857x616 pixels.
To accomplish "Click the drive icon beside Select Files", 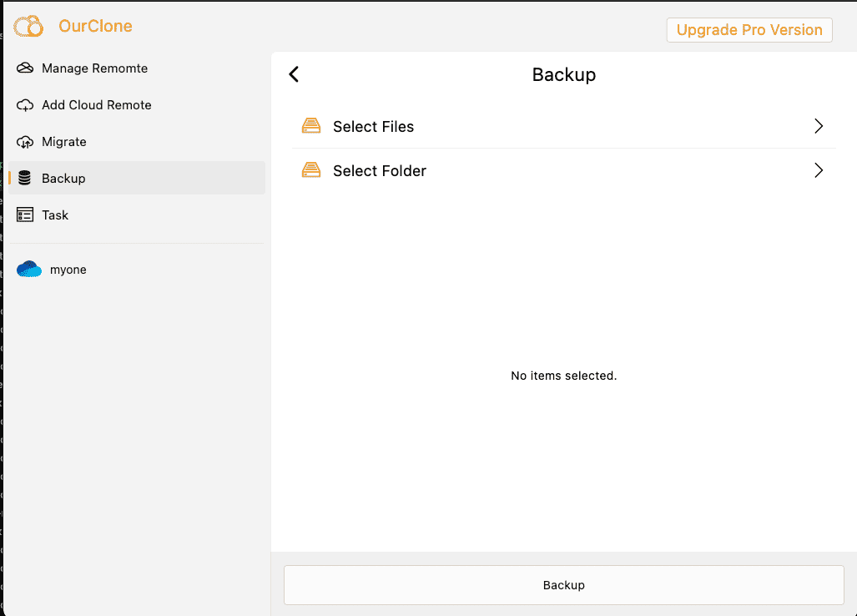I will pyautogui.click(x=311, y=126).
